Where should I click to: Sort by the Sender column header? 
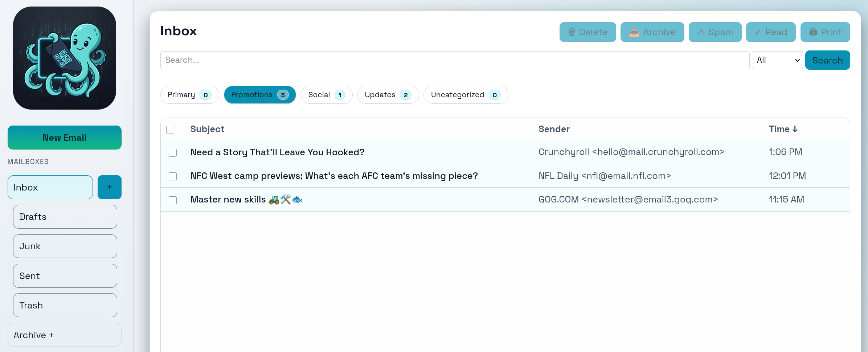(554, 129)
